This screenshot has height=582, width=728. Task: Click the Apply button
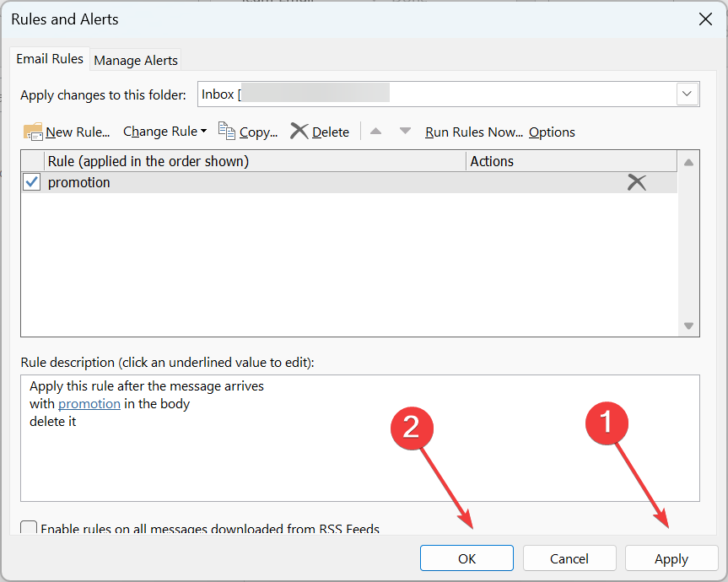[x=671, y=558]
